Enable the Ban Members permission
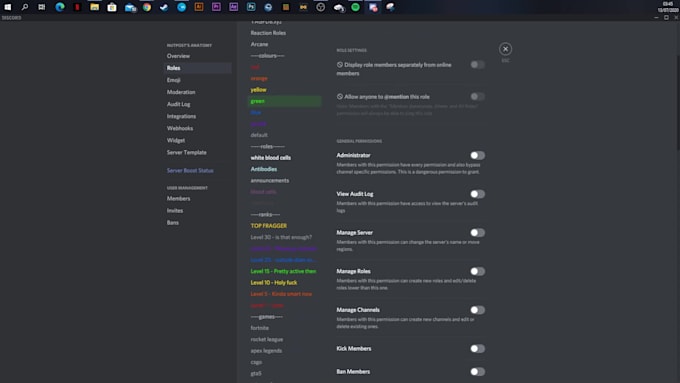 coord(477,371)
